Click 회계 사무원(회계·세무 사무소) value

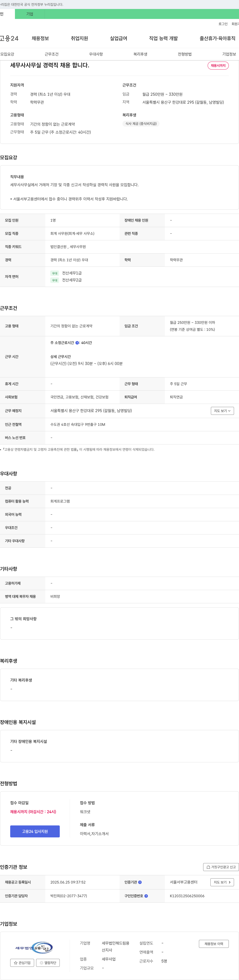(72, 234)
